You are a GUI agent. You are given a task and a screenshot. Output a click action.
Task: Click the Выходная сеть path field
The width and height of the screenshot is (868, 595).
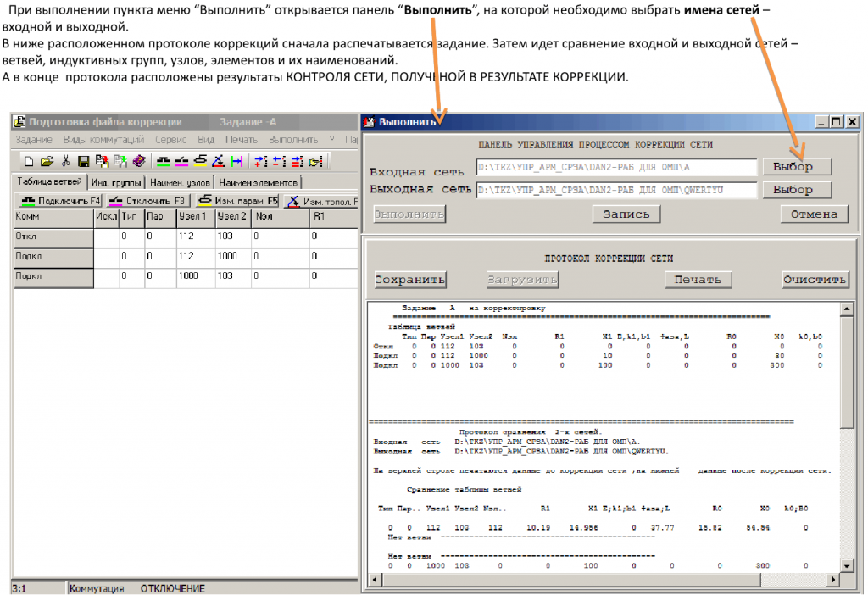[616, 191]
